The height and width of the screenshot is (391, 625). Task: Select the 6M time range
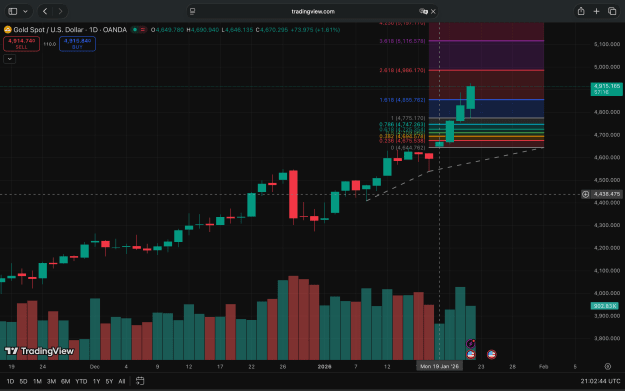click(65, 381)
